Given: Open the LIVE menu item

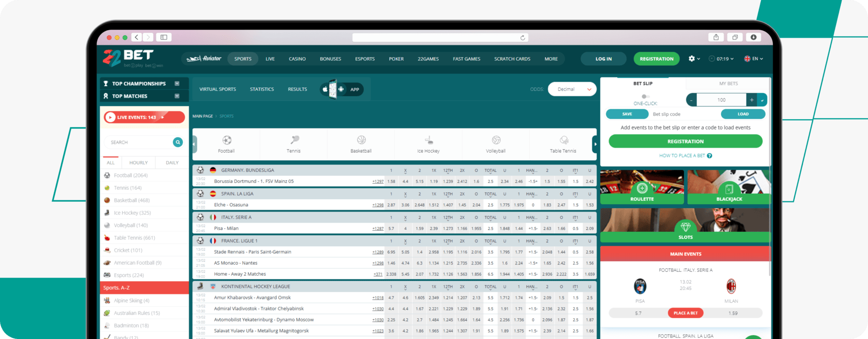Looking at the screenshot, I should tap(270, 59).
